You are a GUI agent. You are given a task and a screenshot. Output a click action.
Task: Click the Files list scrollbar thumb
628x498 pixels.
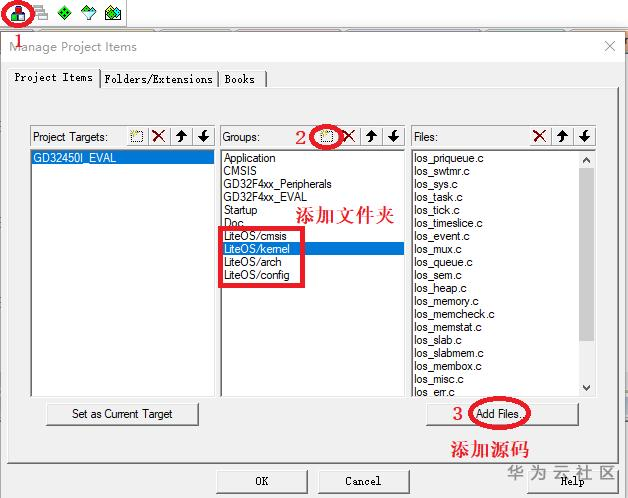point(586,254)
